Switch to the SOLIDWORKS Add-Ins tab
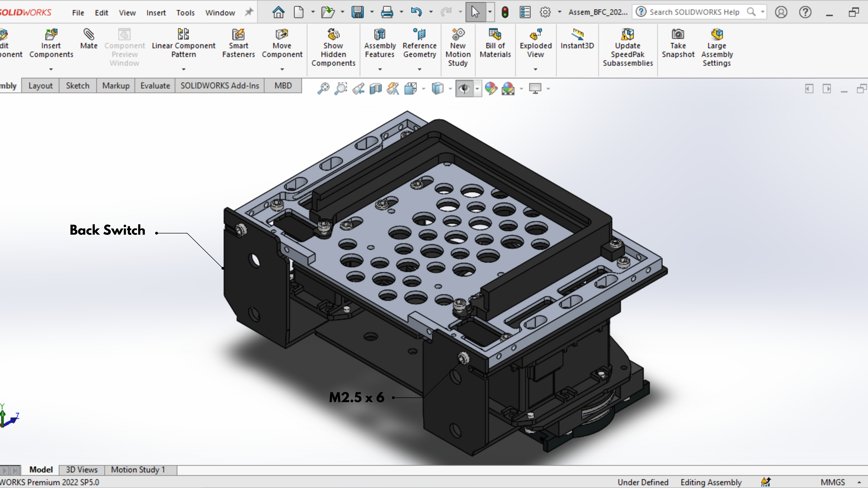The width and height of the screenshot is (868, 488). point(220,86)
